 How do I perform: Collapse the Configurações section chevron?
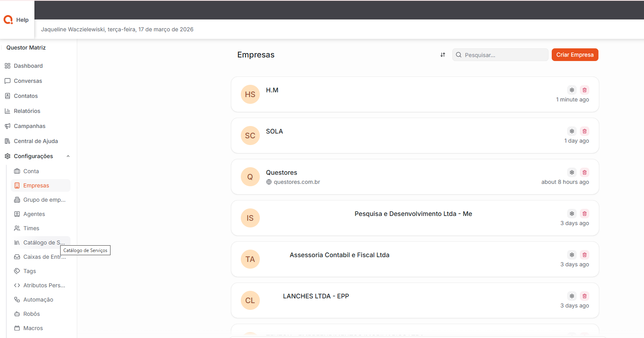68,156
